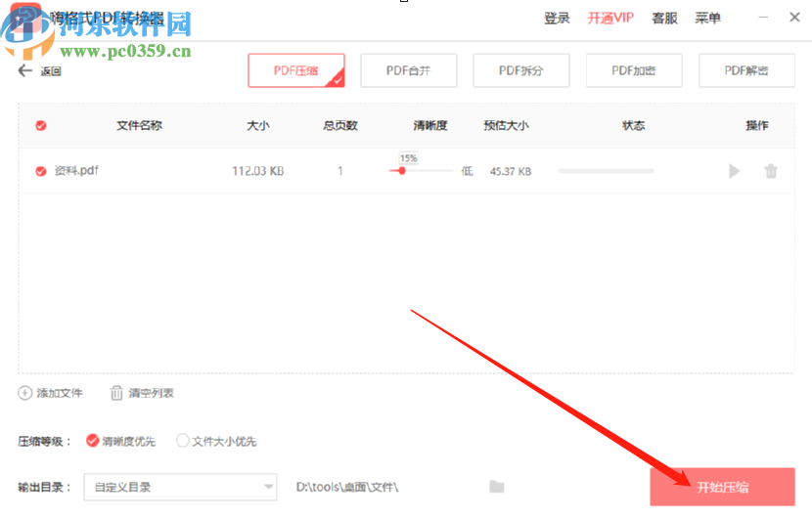Open the 自定义目录 output dropdown
The width and height of the screenshot is (812, 519).
pyautogui.click(x=180, y=487)
